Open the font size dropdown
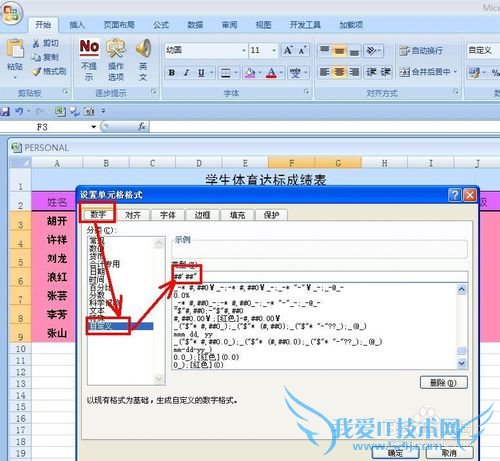 click(x=274, y=50)
